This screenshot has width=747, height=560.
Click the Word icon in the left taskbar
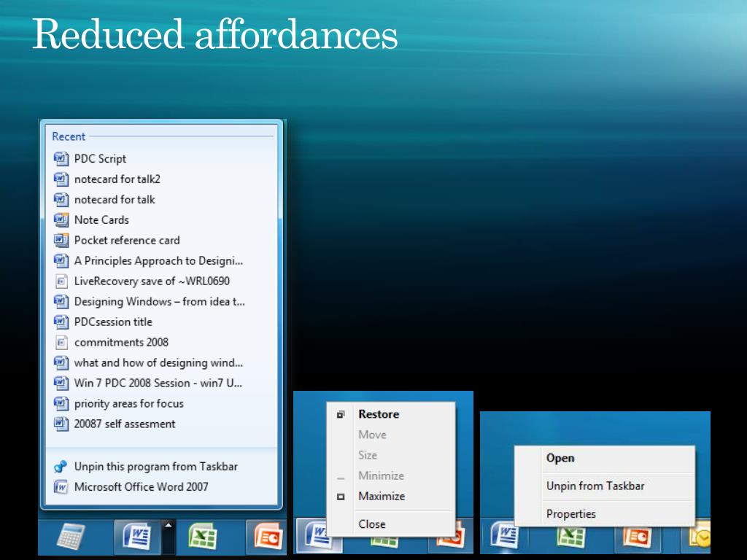tap(137, 537)
